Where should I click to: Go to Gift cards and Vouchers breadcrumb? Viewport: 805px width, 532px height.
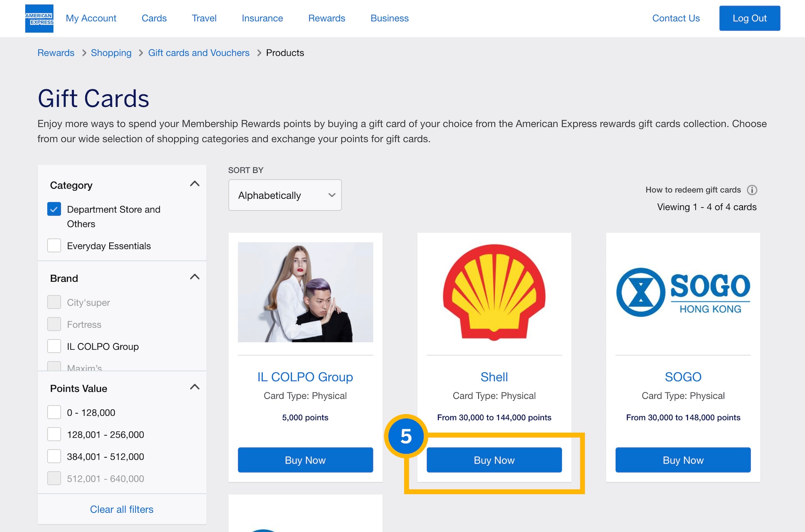pos(198,53)
